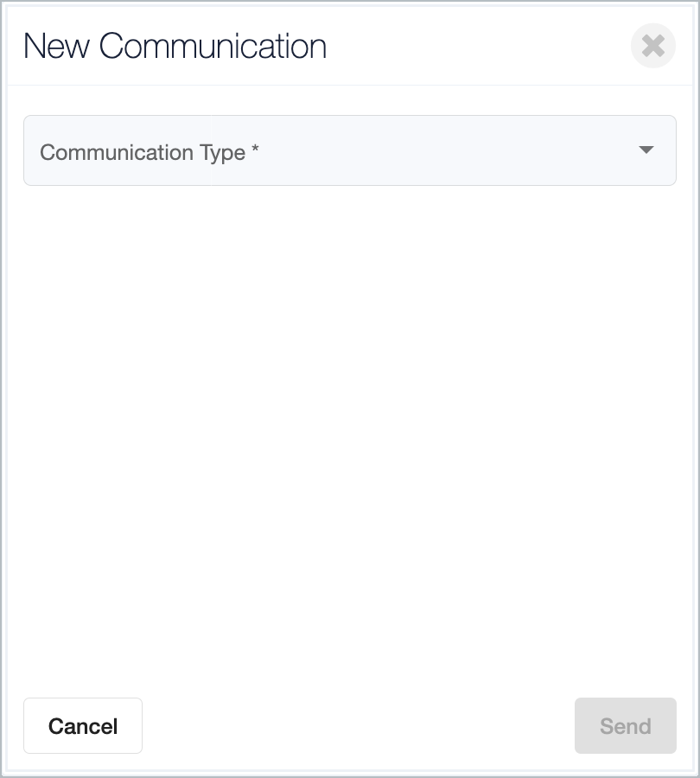Click the dialog header bar
This screenshot has height=778, width=700.
pos(350,46)
